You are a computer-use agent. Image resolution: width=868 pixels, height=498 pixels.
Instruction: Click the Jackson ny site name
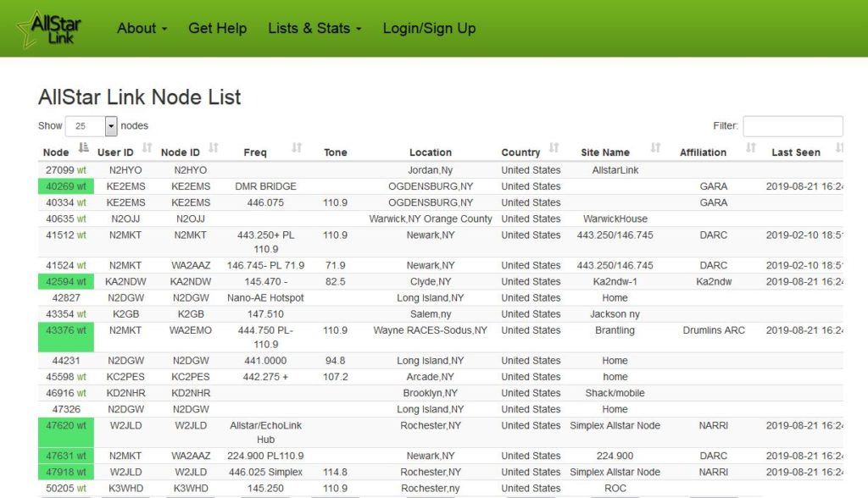click(x=615, y=313)
